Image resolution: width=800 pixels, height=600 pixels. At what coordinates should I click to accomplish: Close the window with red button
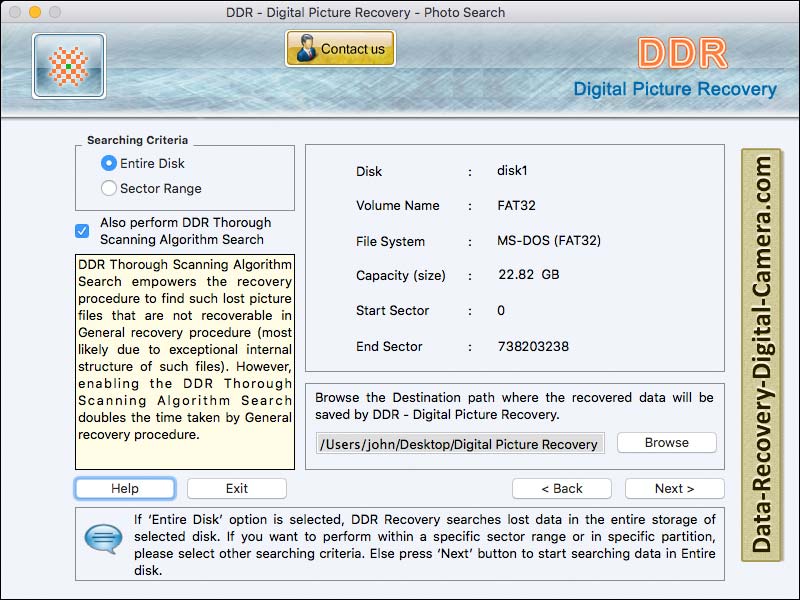point(14,12)
